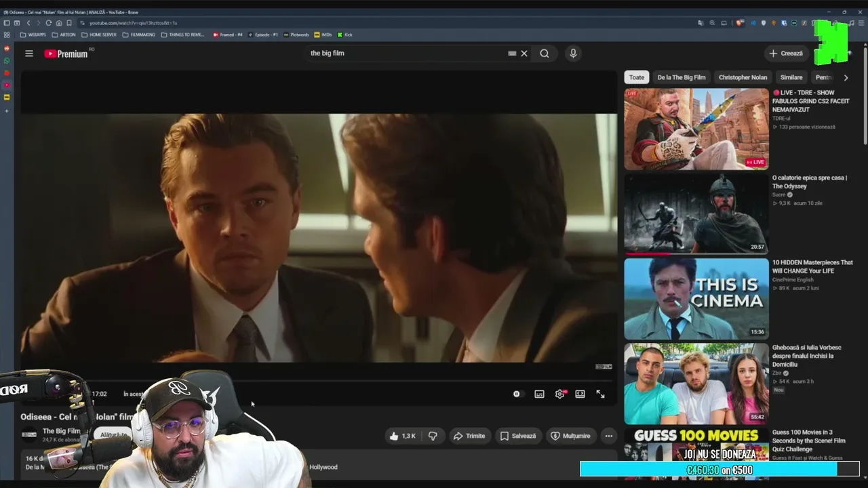Open the Episode - #1 bookmark

263,35
